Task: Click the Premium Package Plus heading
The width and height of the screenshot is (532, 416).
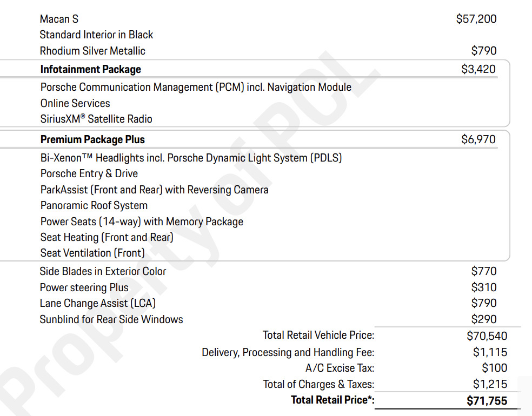Action: point(92,139)
